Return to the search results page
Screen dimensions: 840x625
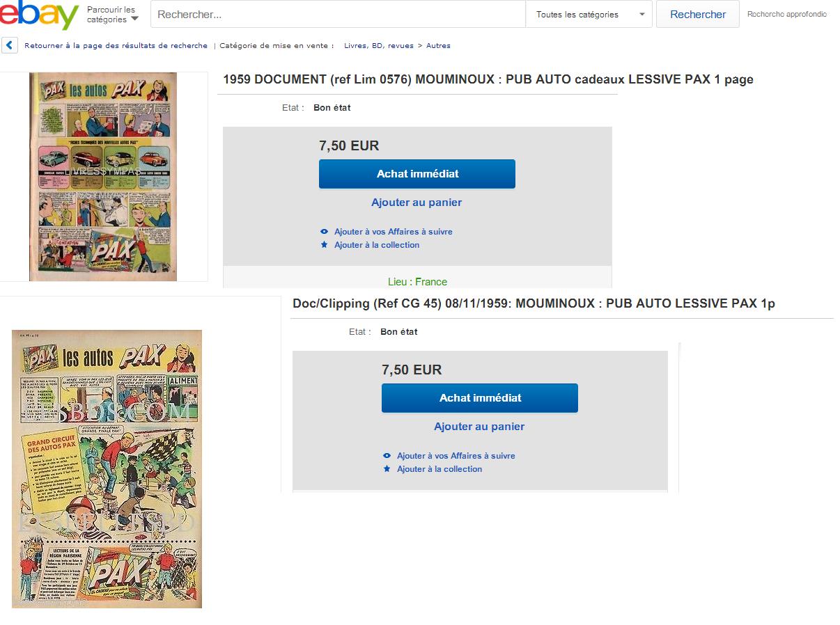[116, 46]
